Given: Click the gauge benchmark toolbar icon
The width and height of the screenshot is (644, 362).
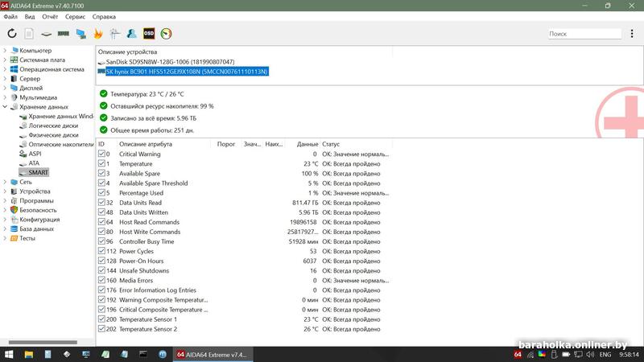Looking at the screenshot, I should click(x=166, y=34).
